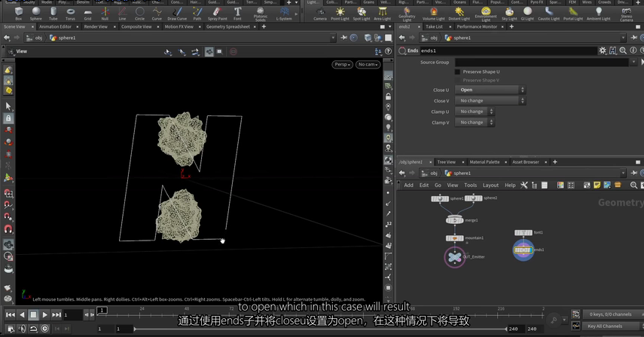
Task: Expand the Close V dropdown
Action: 490,100
